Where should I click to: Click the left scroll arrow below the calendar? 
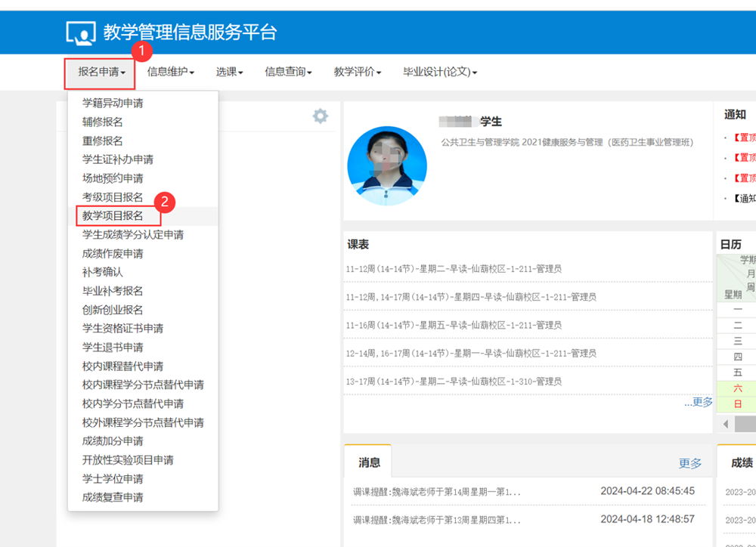tap(723, 424)
